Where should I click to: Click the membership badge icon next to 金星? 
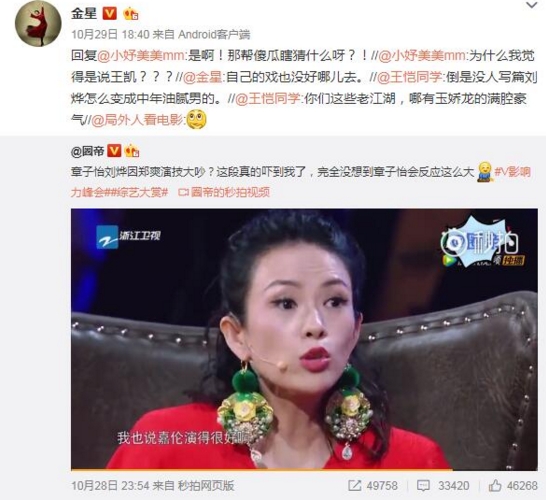[131, 14]
